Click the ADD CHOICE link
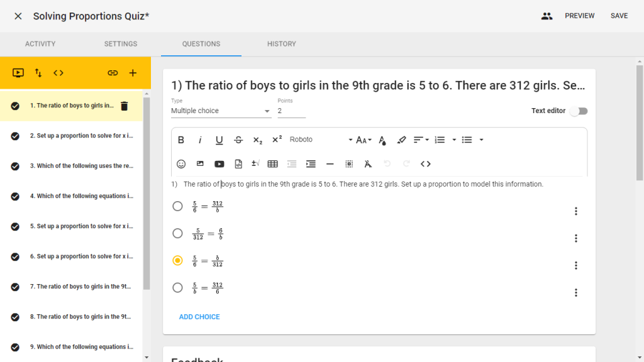The height and width of the screenshot is (362, 644). point(199,317)
